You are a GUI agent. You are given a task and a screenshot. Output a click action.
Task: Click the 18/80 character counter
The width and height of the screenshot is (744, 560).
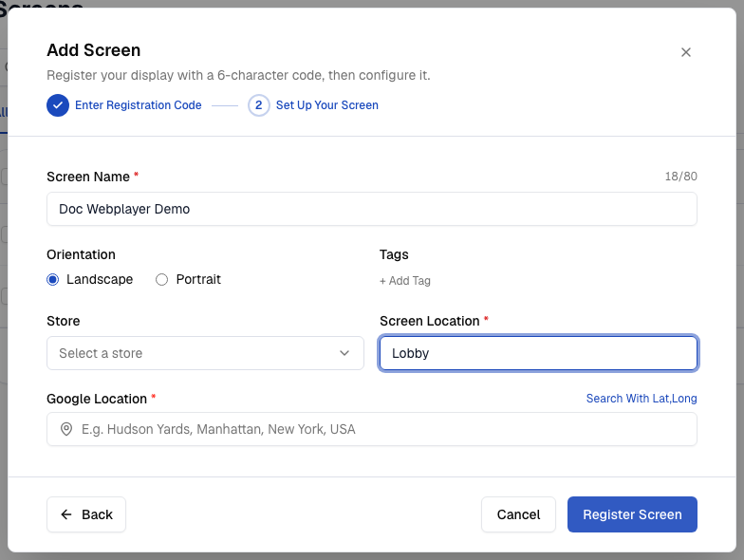(681, 177)
